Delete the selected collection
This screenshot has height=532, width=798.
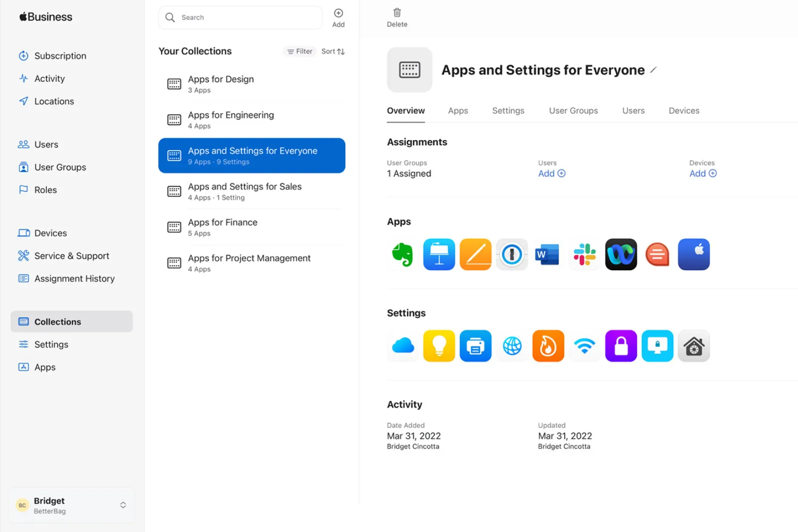point(397,17)
